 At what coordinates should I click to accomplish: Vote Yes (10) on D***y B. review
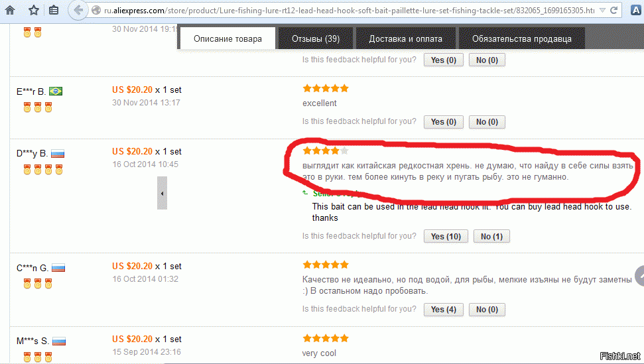point(446,237)
